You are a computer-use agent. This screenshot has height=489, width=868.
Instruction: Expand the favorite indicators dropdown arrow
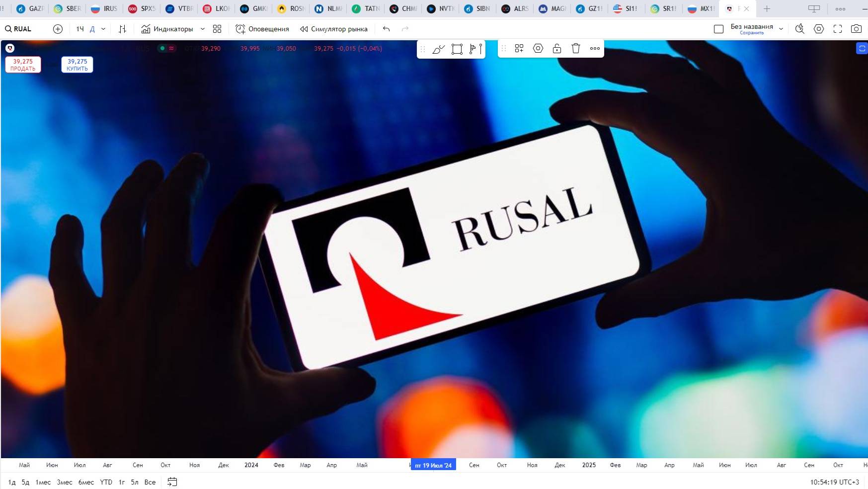point(203,29)
